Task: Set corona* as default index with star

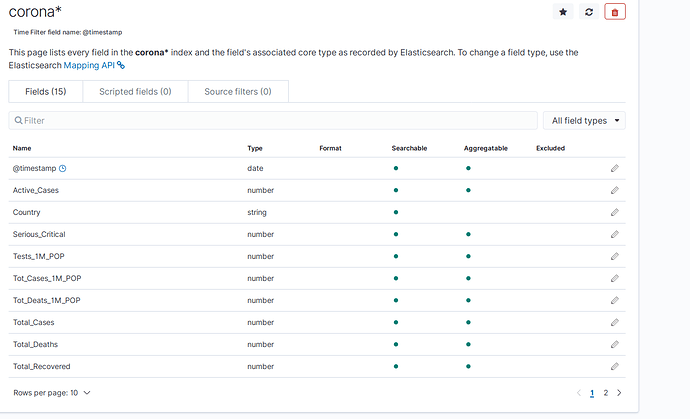Action: click(563, 12)
